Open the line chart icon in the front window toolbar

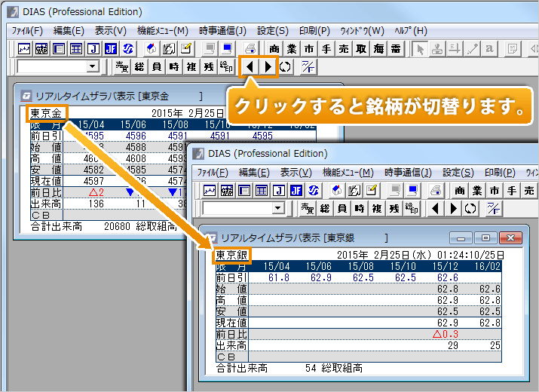[x=210, y=190]
